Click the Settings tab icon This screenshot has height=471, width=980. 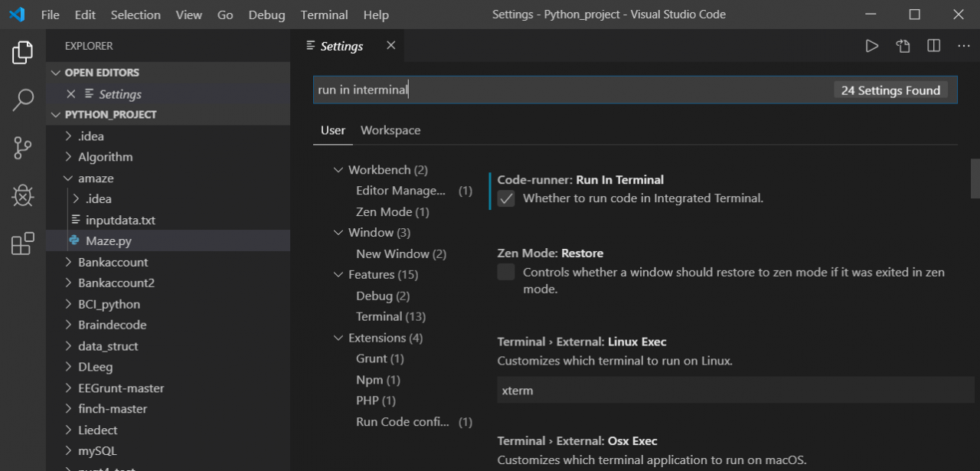pos(310,46)
